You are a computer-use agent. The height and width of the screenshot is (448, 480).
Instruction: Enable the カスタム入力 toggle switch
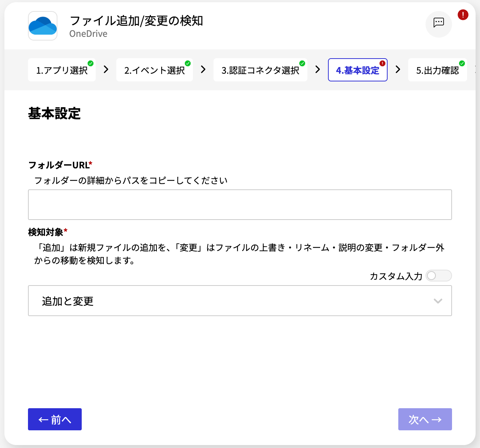click(439, 276)
